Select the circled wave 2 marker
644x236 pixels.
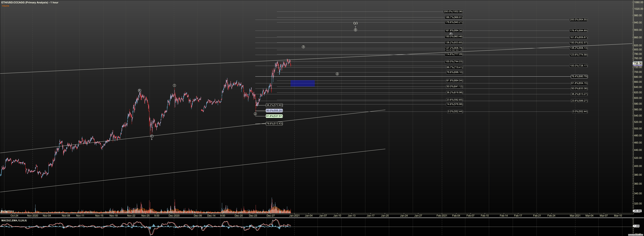coord(255,114)
